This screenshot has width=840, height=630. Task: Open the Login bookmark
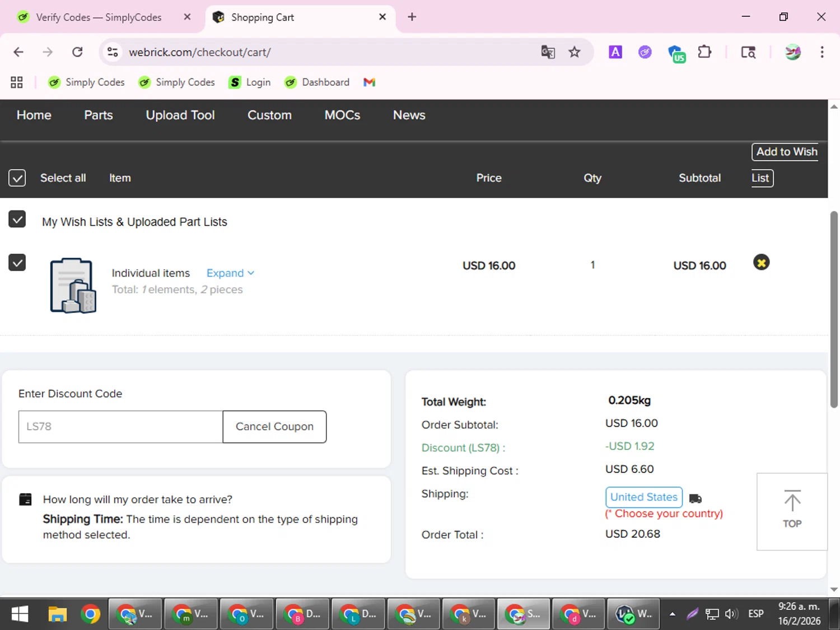tap(250, 82)
